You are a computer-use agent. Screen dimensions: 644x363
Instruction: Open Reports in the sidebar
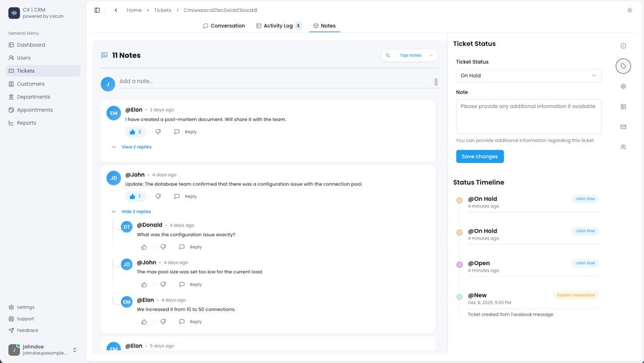tap(43, 123)
